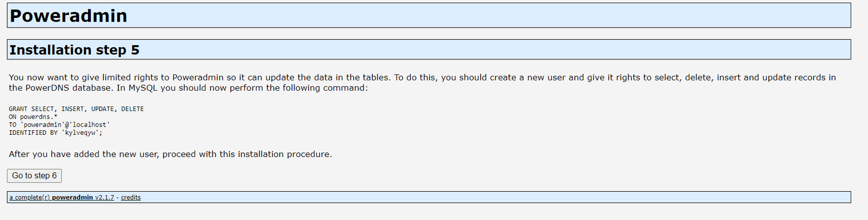Click the Poweradmin main heading
The width and height of the screenshot is (868, 220).
68,16
